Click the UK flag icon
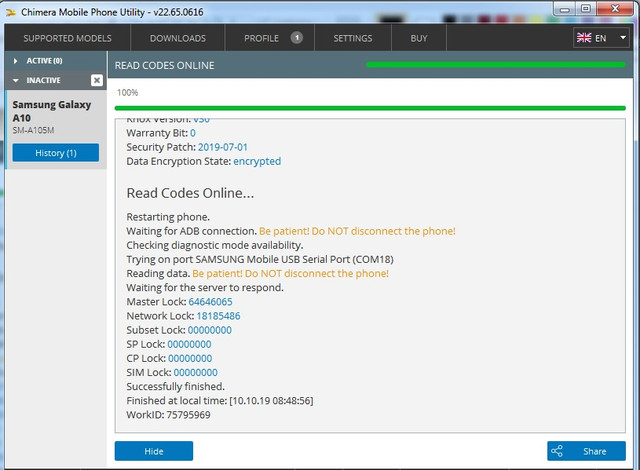640x470 pixels. pyautogui.click(x=584, y=38)
